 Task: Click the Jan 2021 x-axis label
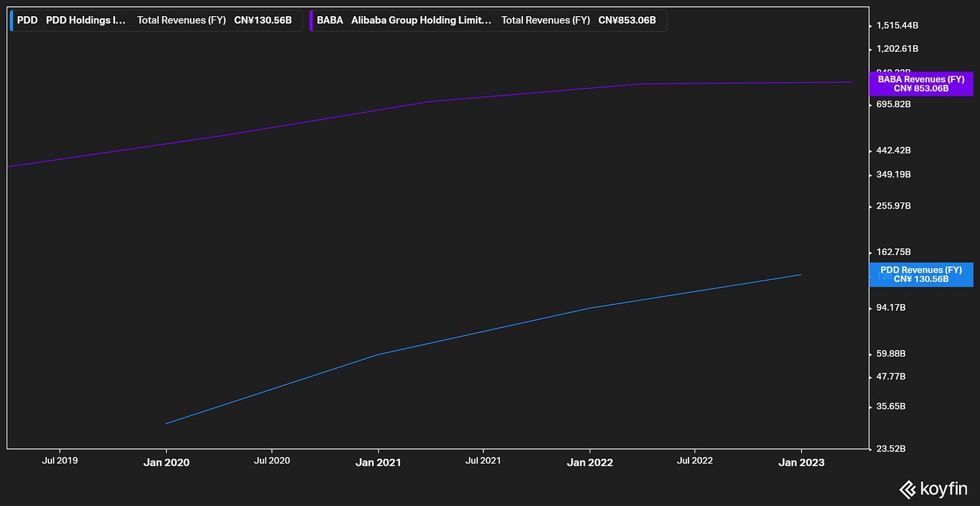coord(378,462)
